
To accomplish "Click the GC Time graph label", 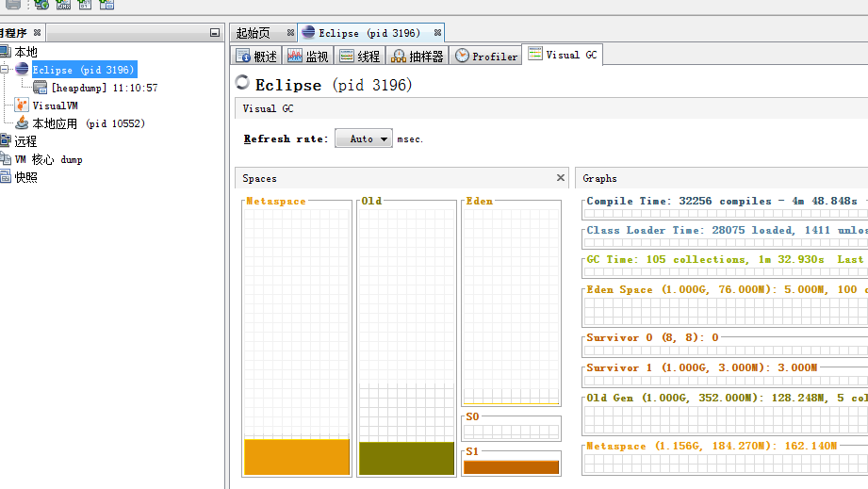I will pos(725,259).
